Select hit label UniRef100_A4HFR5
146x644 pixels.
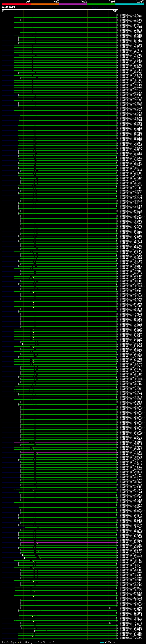[x=131, y=543]
